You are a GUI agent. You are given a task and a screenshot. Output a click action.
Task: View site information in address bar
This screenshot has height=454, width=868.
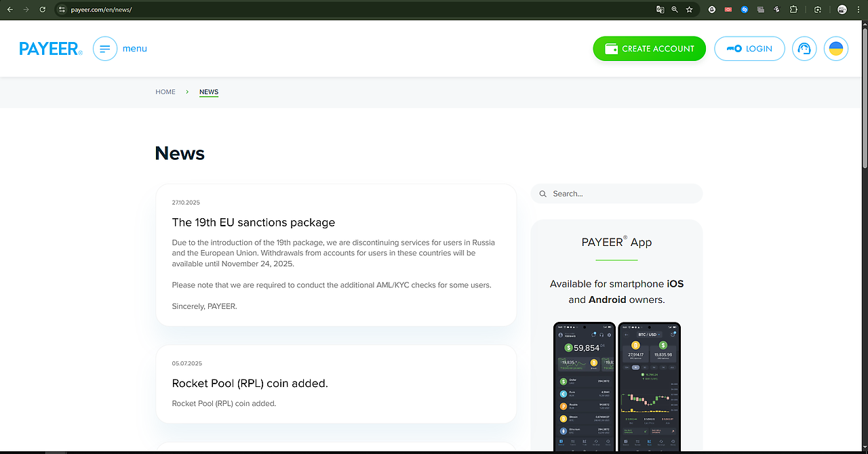(x=62, y=9)
